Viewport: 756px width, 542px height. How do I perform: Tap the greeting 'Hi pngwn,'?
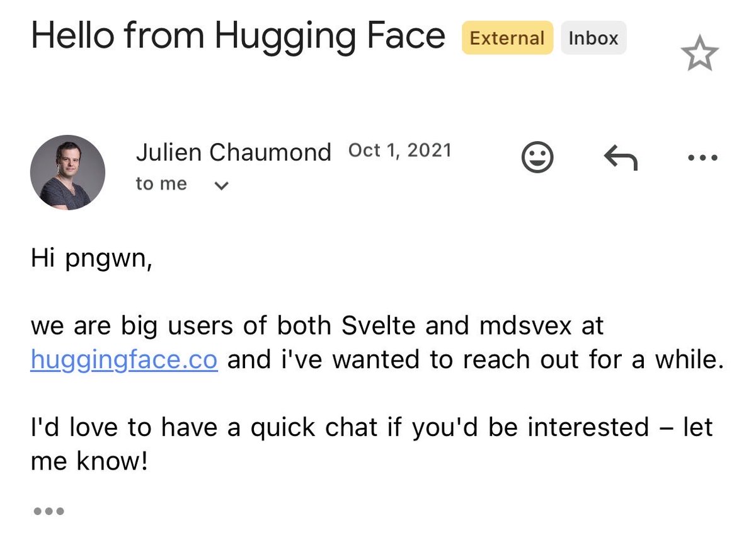(91, 260)
